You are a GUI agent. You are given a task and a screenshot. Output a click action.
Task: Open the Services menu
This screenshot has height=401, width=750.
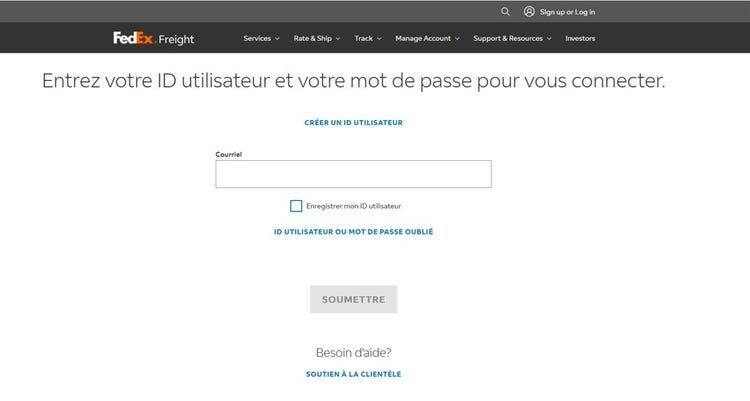click(257, 38)
